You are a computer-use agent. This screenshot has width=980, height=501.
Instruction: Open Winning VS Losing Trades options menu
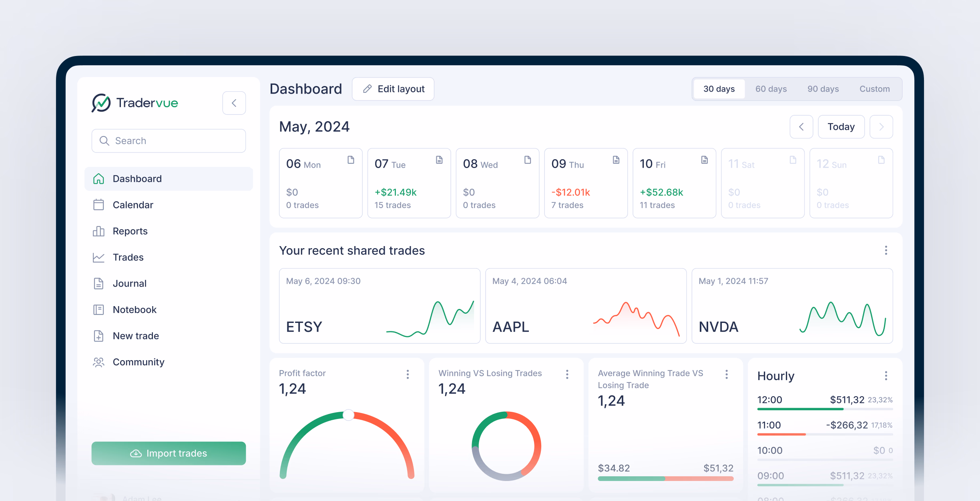coord(567,374)
